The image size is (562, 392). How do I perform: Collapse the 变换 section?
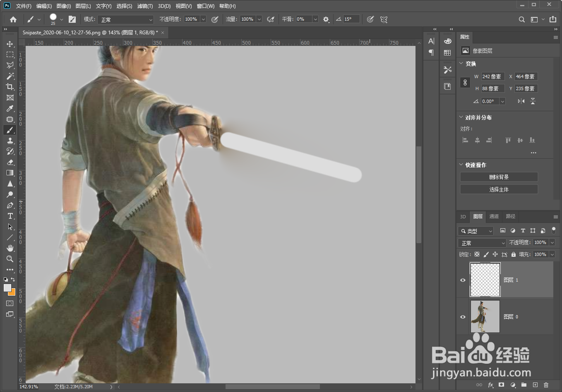tap(461, 63)
